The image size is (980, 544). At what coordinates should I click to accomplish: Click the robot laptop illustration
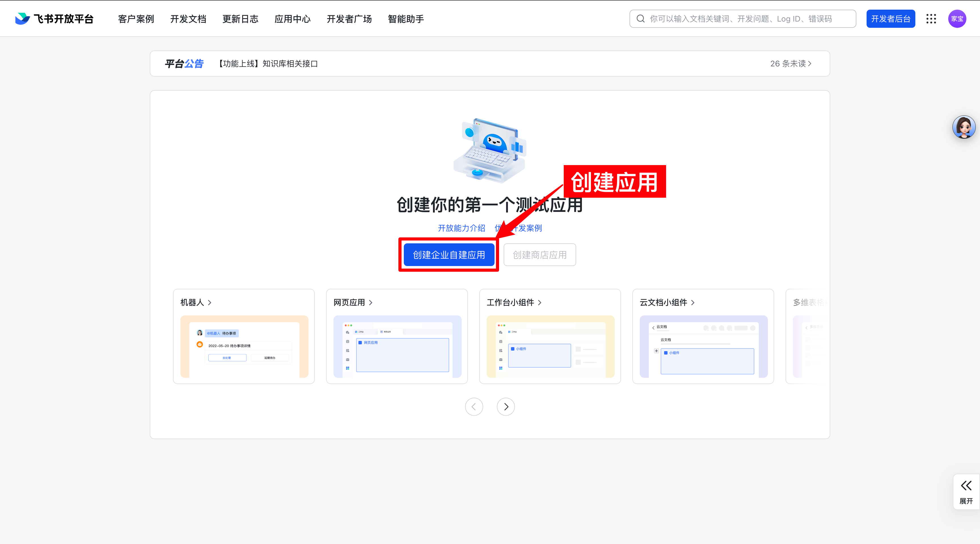490,151
